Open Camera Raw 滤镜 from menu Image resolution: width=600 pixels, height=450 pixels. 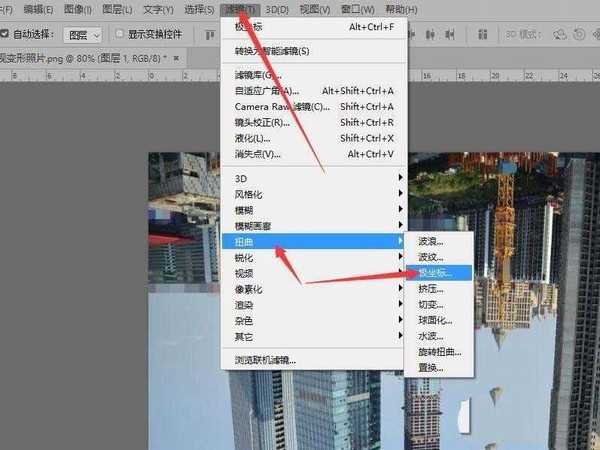(282, 107)
